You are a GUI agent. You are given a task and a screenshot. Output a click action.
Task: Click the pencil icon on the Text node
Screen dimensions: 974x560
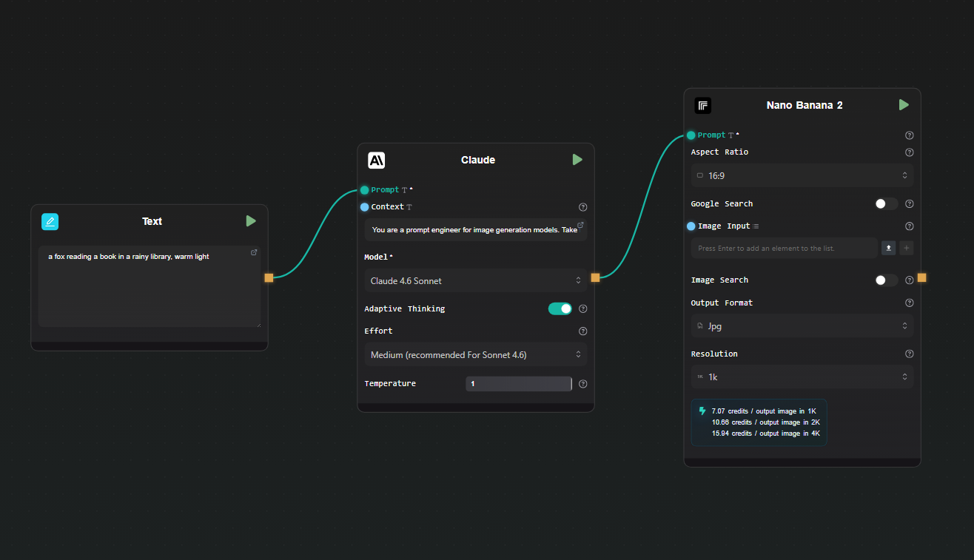50,221
